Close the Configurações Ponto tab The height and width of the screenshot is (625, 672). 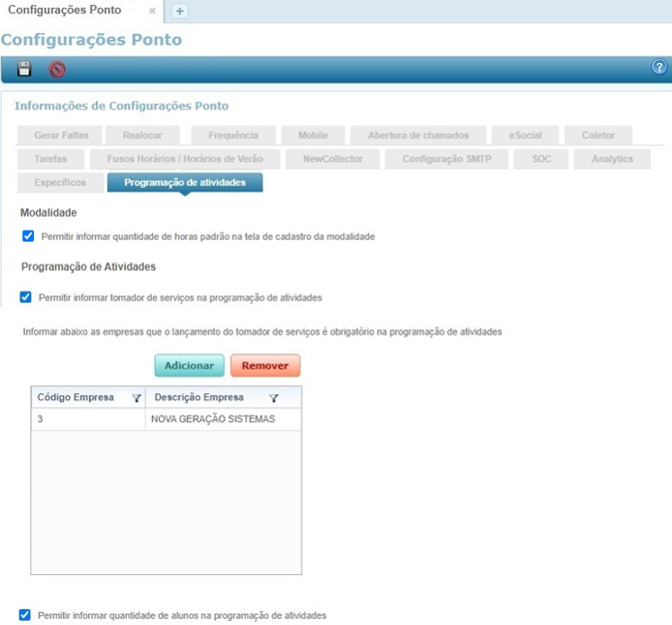[x=152, y=11]
